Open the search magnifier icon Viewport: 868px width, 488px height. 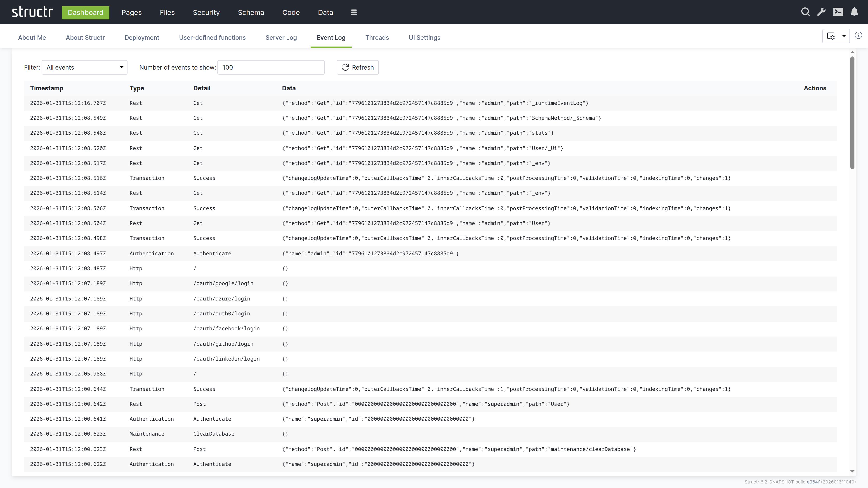pos(805,12)
